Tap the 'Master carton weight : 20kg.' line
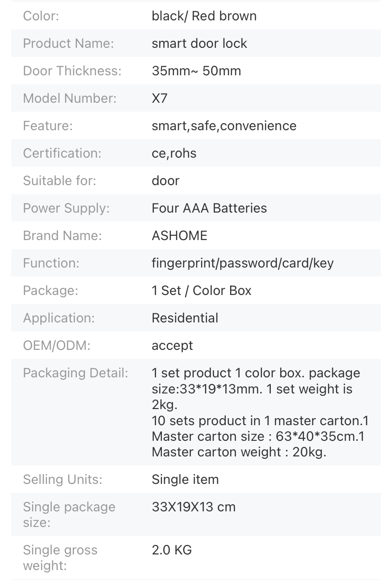The image size is (392, 580). coord(239,452)
